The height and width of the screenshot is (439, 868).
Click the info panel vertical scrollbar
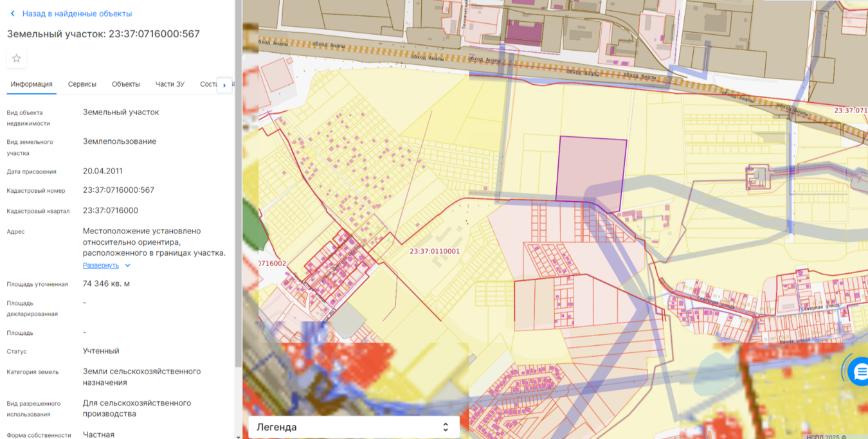[x=238, y=193]
